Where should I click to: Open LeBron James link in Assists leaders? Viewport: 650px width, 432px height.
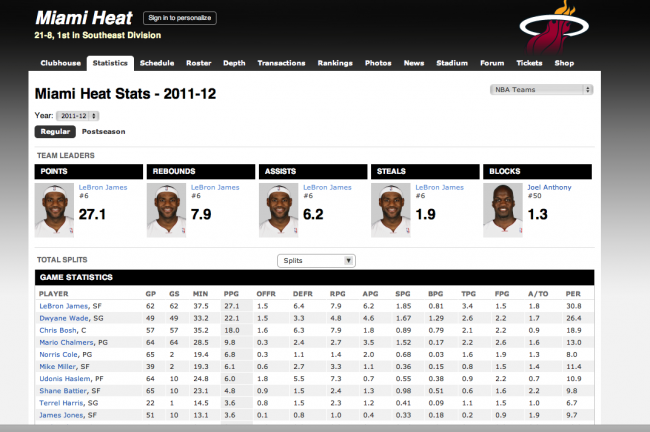(327, 187)
